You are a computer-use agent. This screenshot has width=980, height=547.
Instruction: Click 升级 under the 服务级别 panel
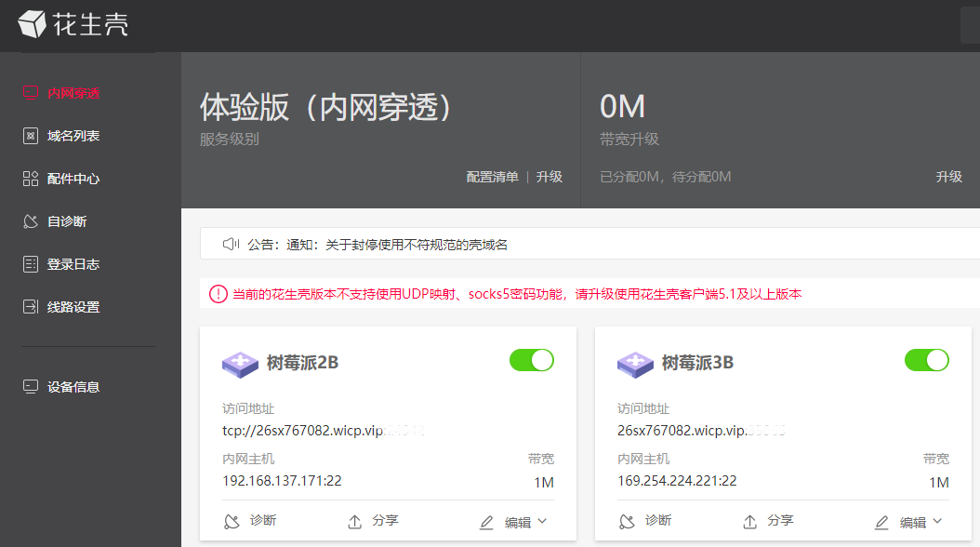[x=550, y=177]
